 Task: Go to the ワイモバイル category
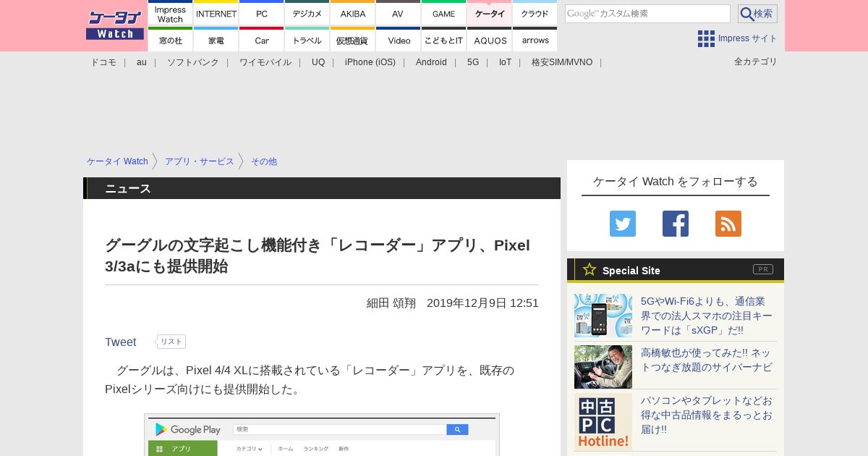265,62
